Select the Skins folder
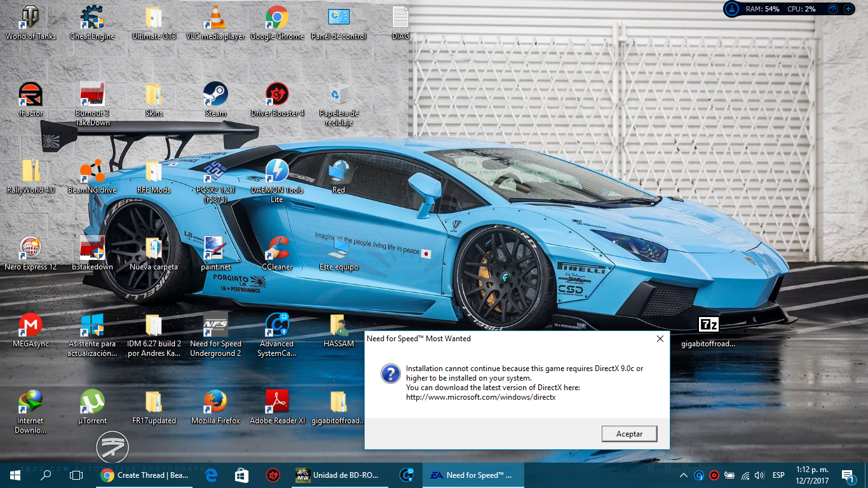 coord(154,100)
